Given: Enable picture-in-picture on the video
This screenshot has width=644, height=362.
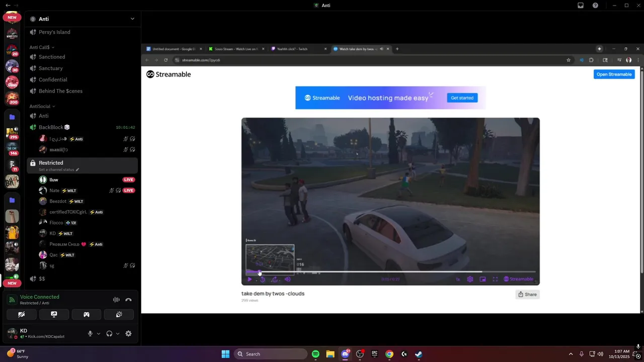Looking at the screenshot, I should (x=482, y=279).
